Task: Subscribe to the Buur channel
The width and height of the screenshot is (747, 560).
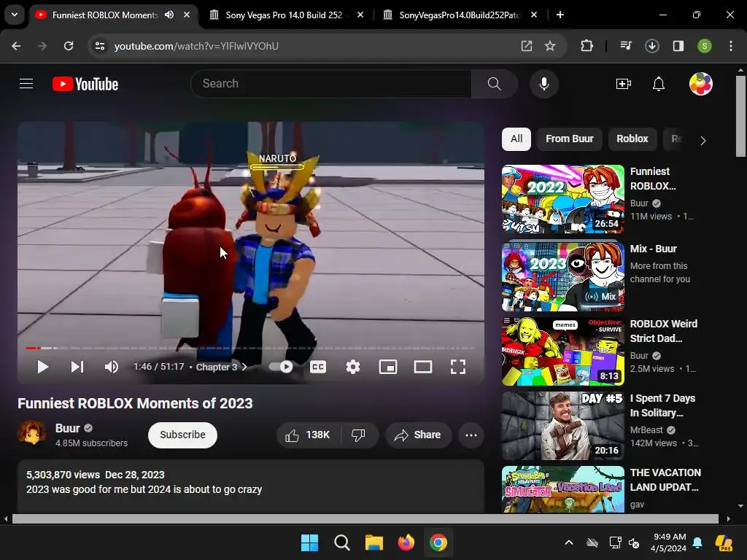Action: tap(182, 435)
